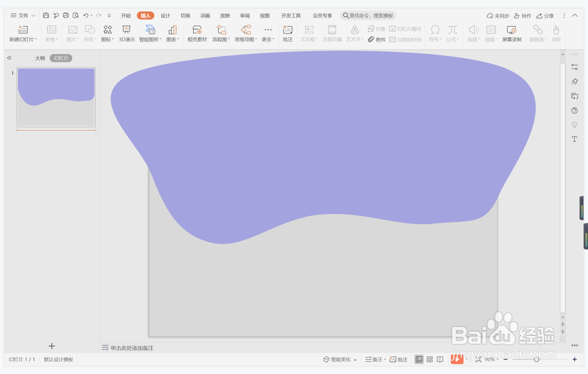
Task: Click the 3D演示 presentation icon
Action: coord(127,33)
